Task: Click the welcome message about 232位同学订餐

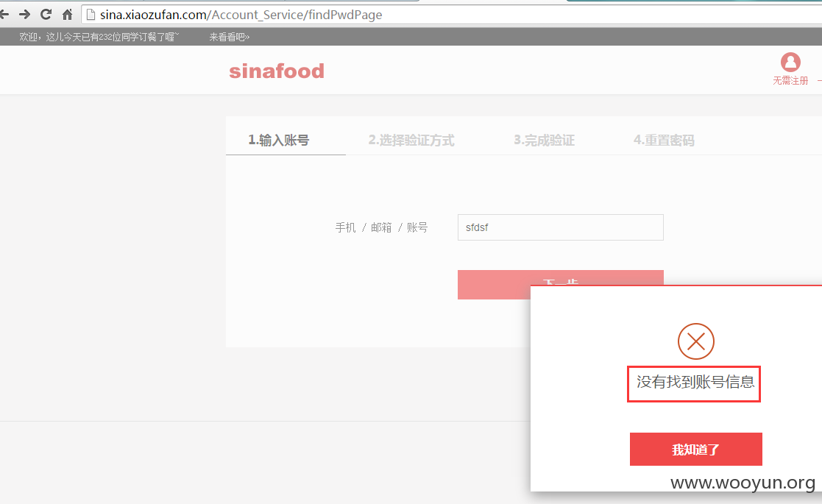Action: click(99, 37)
